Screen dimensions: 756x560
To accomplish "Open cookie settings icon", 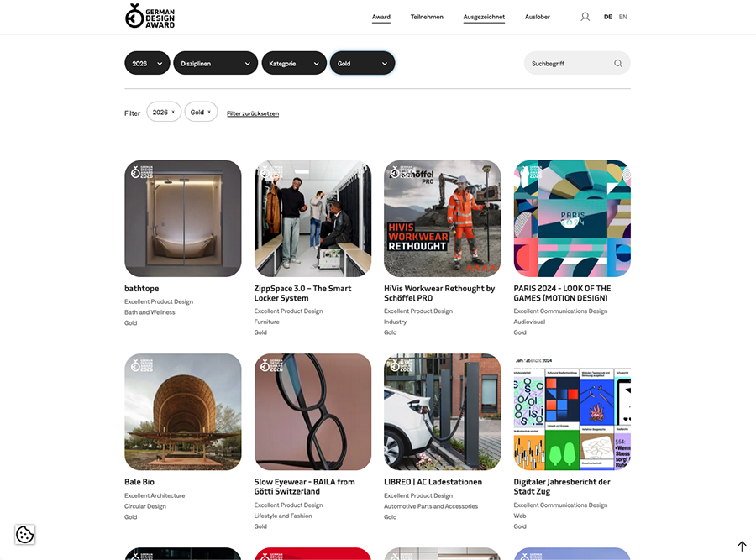I will pyautogui.click(x=25, y=534).
